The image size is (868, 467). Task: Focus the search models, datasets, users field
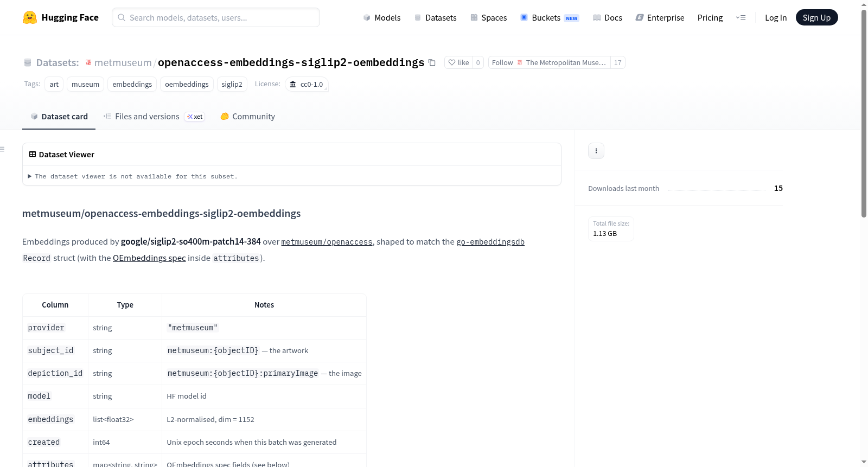coord(216,17)
